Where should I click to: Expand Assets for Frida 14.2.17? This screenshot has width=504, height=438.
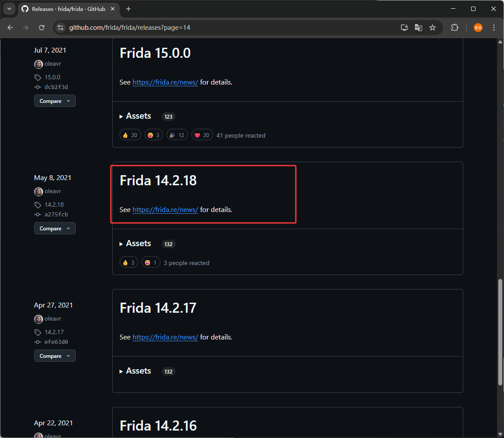135,371
